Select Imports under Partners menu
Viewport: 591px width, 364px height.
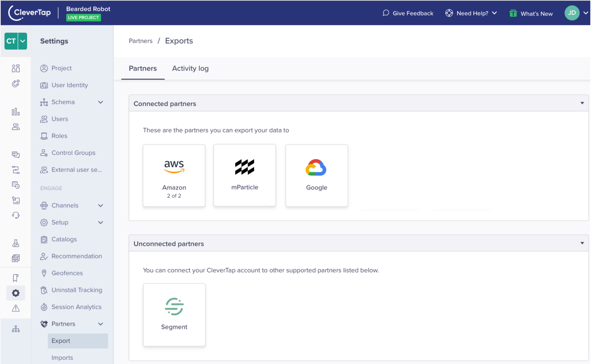point(62,358)
